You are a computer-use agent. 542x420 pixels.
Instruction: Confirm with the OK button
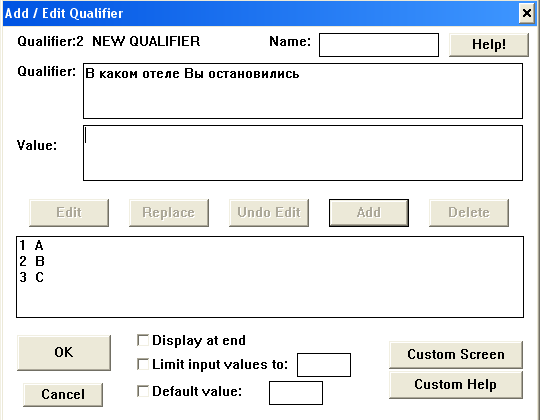pos(64,353)
